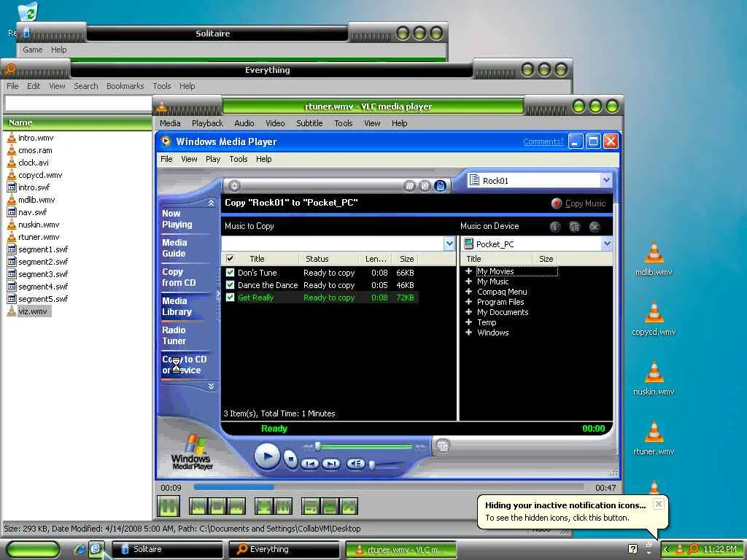Open Bookmarks menu in Everything window
747x560 pixels.
click(x=125, y=86)
